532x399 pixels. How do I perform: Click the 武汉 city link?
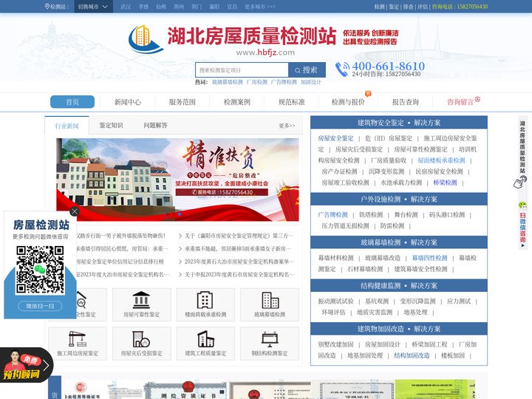(x=126, y=7)
